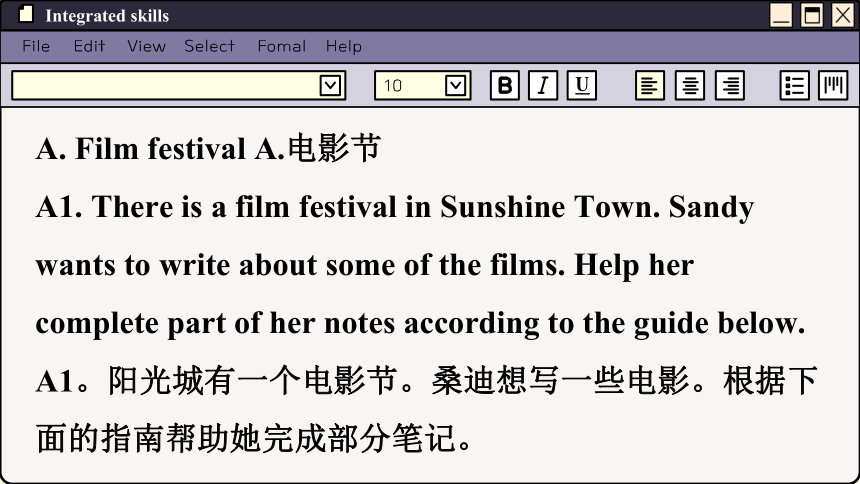Open the Help menu
This screenshot has width=860, height=484.
[x=344, y=46]
